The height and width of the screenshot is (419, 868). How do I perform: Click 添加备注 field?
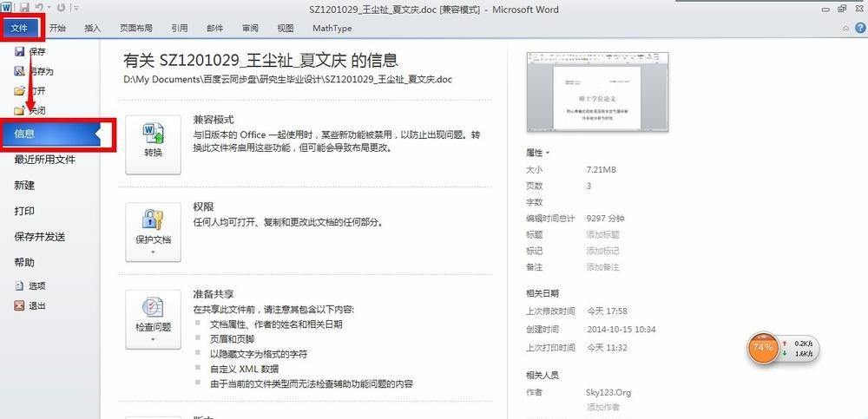point(603,267)
